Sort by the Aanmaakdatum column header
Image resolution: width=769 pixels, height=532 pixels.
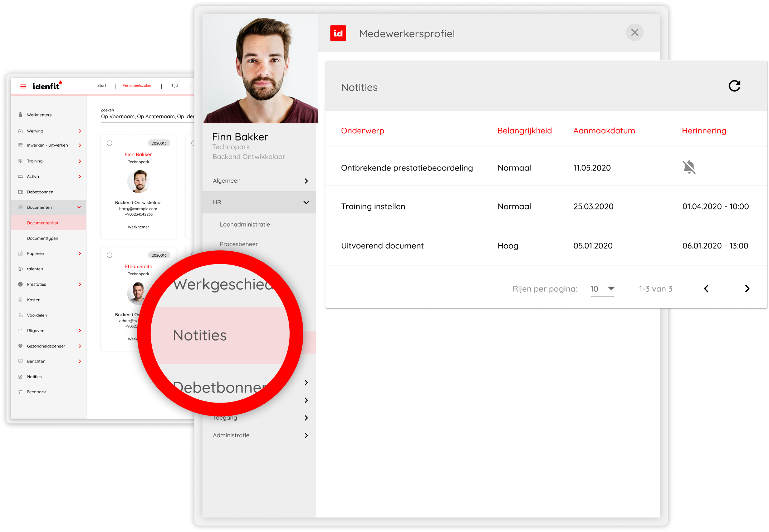pos(604,131)
